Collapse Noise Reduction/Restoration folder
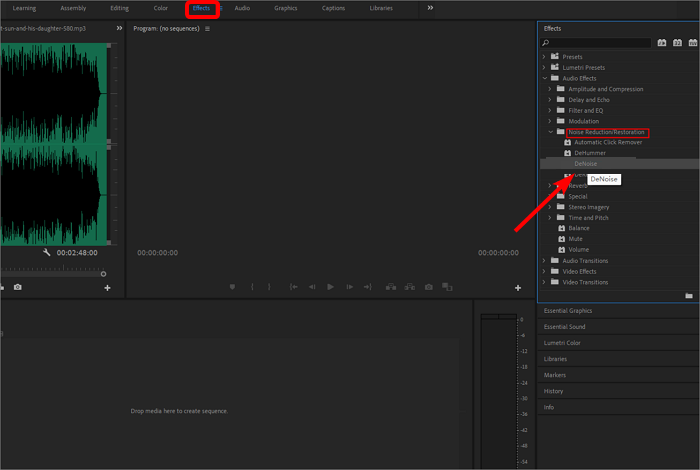Image resolution: width=700 pixels, height=470 pixels. point(550,132)
